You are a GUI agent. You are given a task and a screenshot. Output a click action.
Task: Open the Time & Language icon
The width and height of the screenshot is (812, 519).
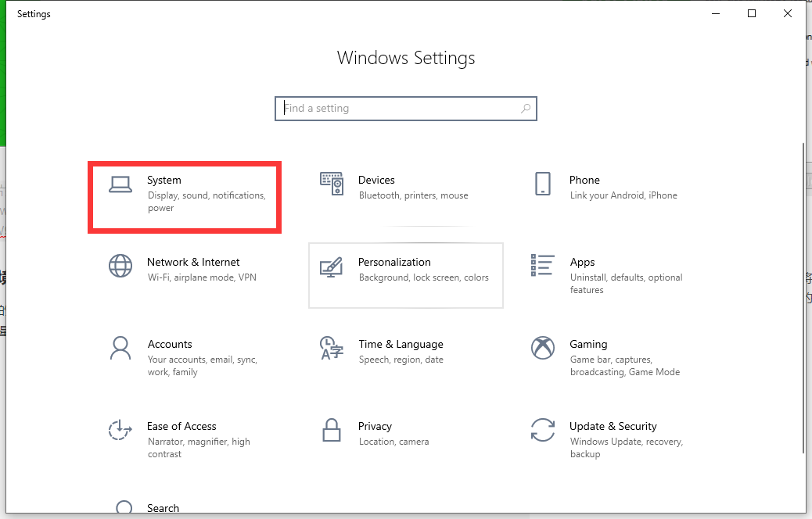332,348
